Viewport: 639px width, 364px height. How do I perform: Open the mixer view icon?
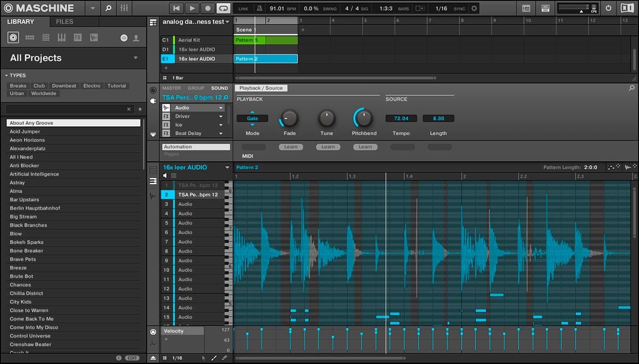(124, 8)
